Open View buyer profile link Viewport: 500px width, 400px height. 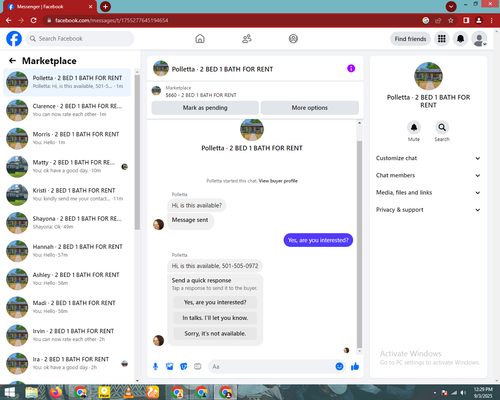click(x=278, y=181)
